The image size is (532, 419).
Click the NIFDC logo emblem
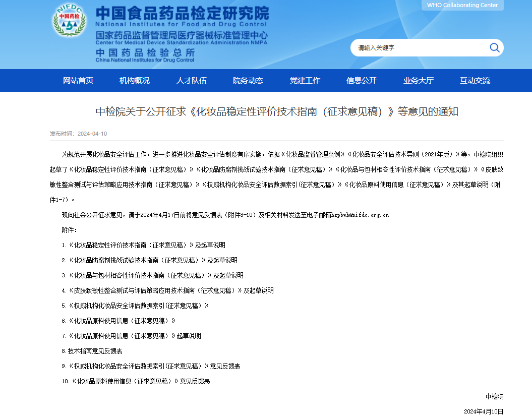(69, 20)
